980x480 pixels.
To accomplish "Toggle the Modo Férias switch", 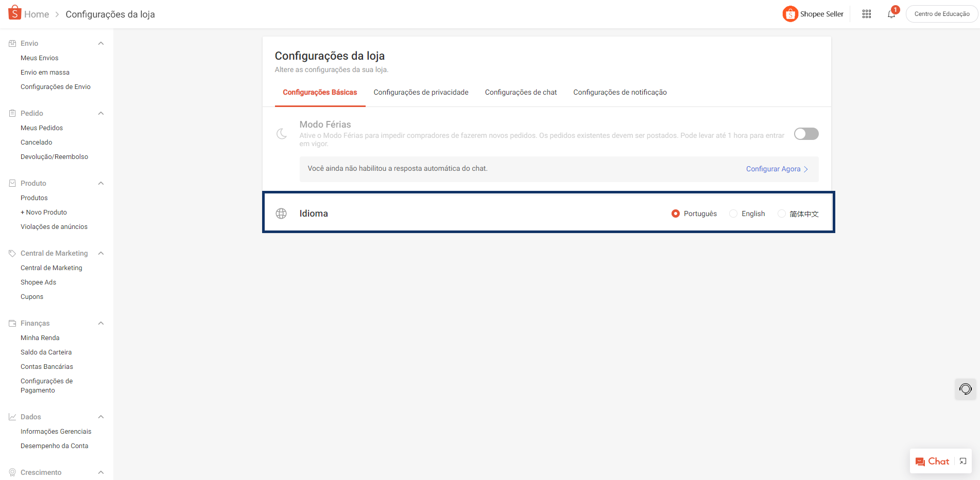I will pos(806,134).
